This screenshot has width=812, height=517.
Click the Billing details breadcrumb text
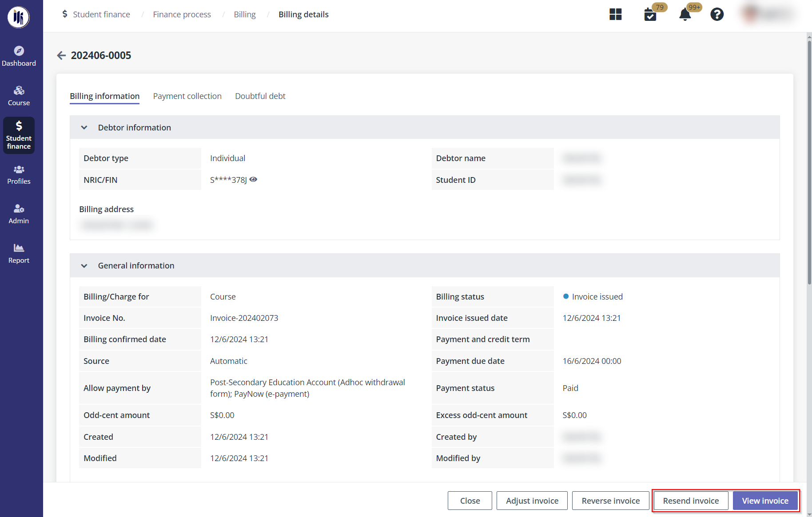pyautogui.click(x=304, y=15)
